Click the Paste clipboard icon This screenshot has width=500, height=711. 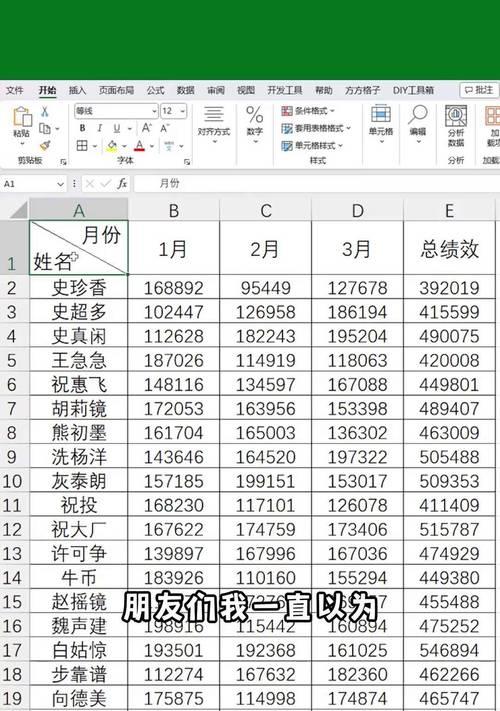click(x=21, y=117)
